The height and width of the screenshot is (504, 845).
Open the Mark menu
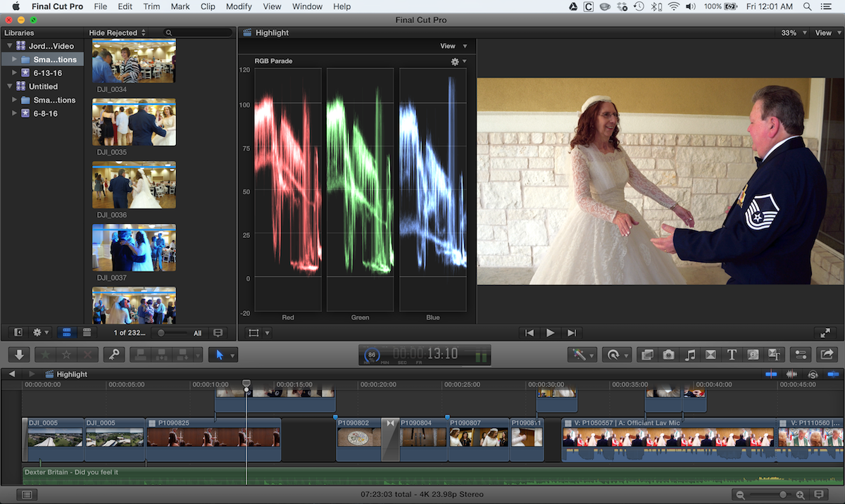click(180, 6)
